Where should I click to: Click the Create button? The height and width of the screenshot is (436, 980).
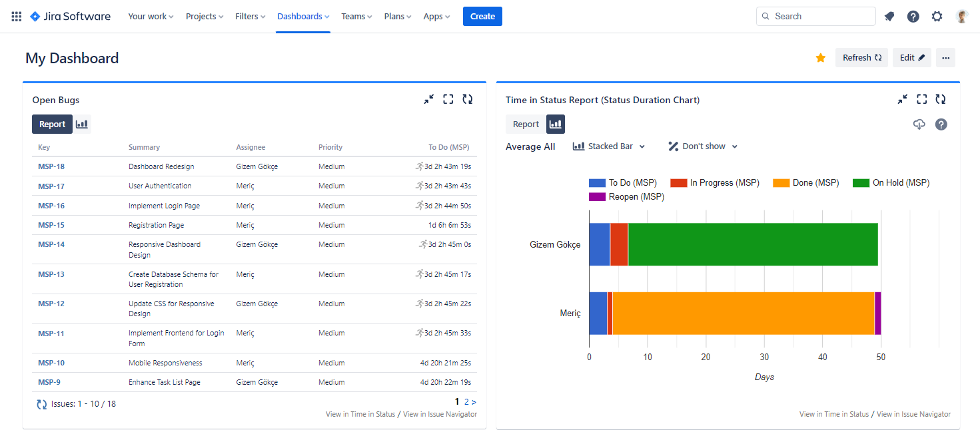482,16
